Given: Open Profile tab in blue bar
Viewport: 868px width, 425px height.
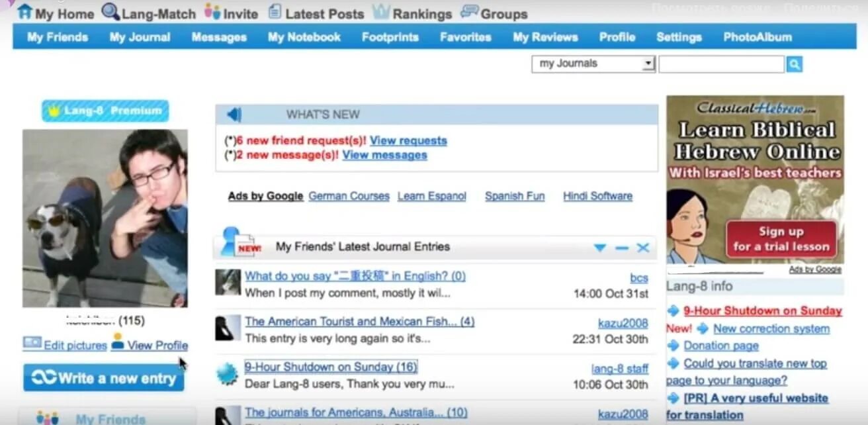Looking at the screenshot, I should point(617,37).
